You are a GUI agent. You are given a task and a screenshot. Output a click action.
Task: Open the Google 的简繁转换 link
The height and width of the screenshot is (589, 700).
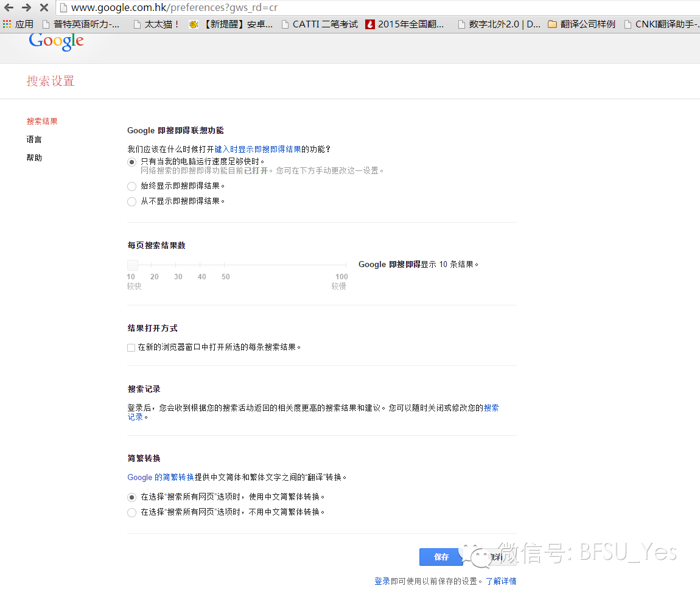click(x=161, y=478)
